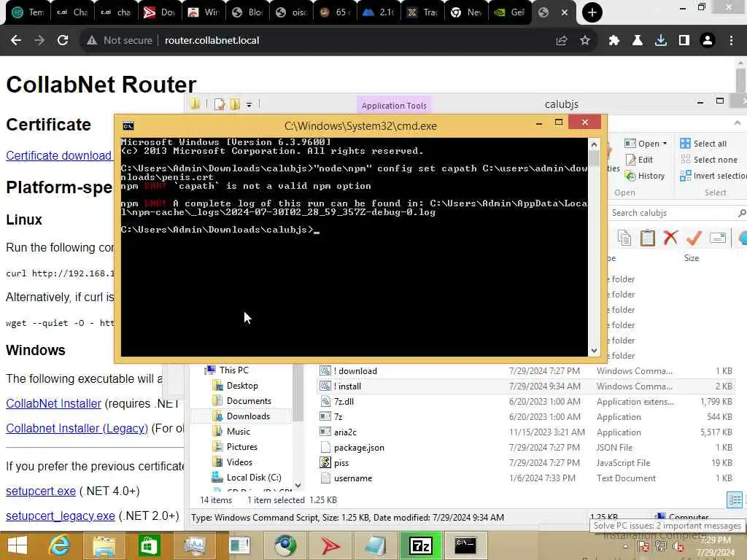Bookmark the page with the star icon

pyautogui.click(x=585, y=41)
